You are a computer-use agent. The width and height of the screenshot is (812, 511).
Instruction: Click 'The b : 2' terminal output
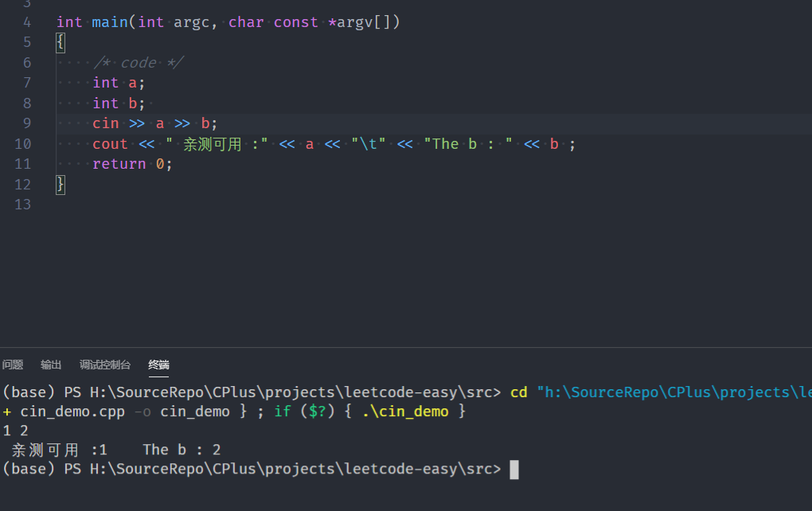[x=182, y=450]
